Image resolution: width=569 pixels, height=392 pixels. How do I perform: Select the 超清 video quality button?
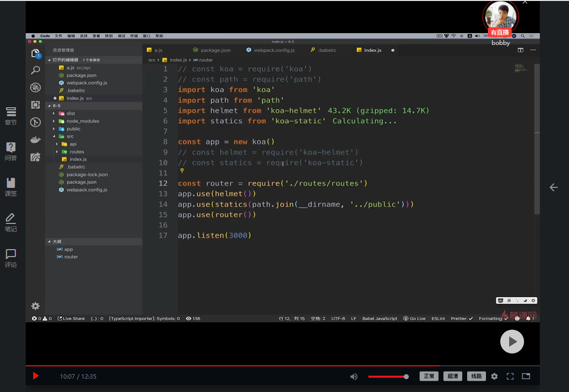pyautogui.click(x=452, y=376)
